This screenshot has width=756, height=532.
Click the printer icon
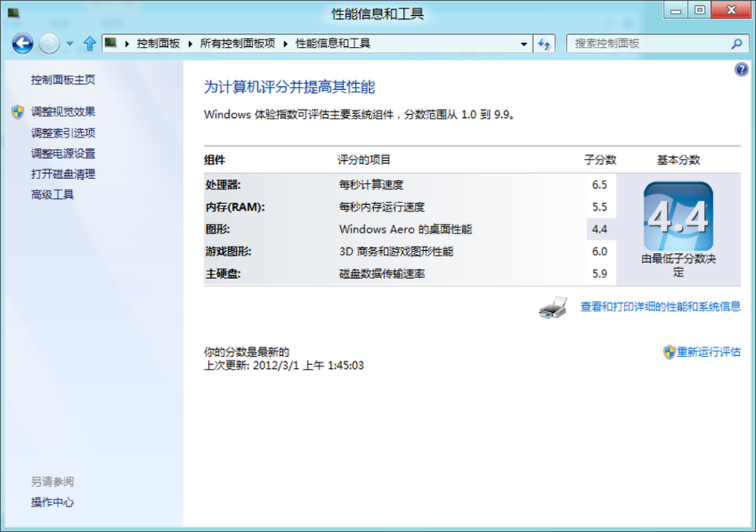[553, 307]
